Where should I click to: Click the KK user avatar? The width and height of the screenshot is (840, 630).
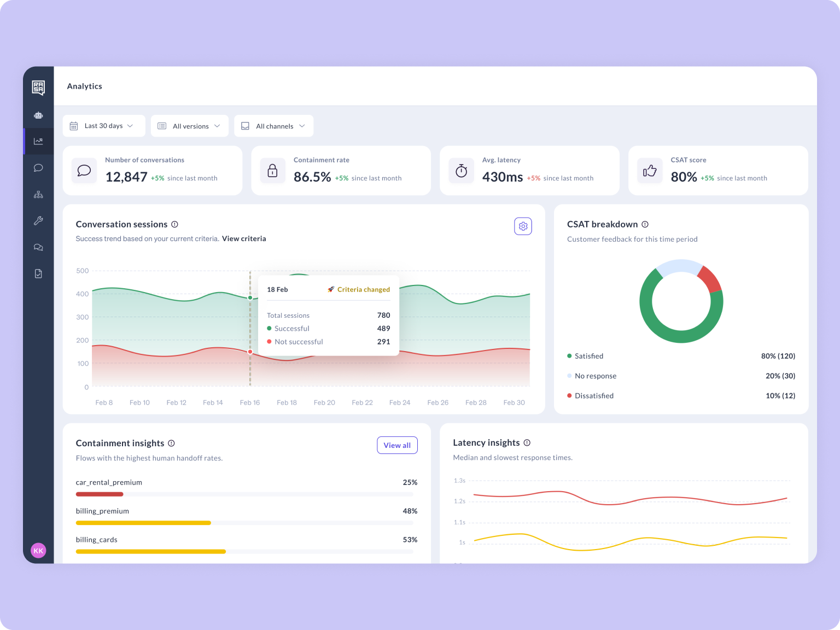tap(38, 551)
